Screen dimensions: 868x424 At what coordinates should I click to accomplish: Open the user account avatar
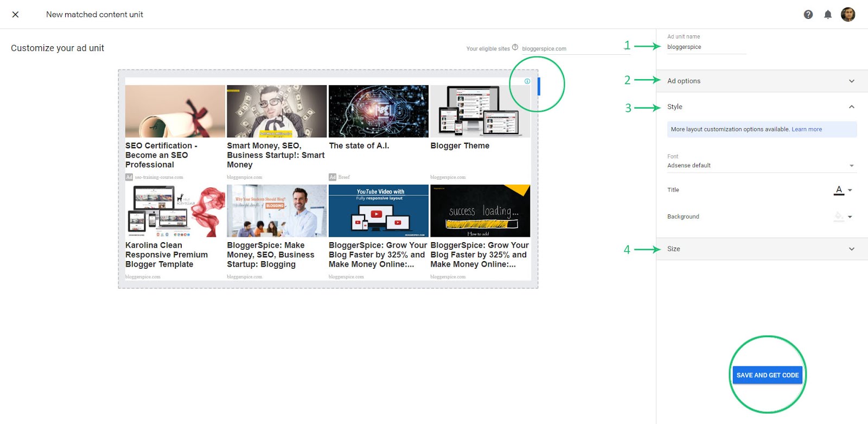[848, 15]
